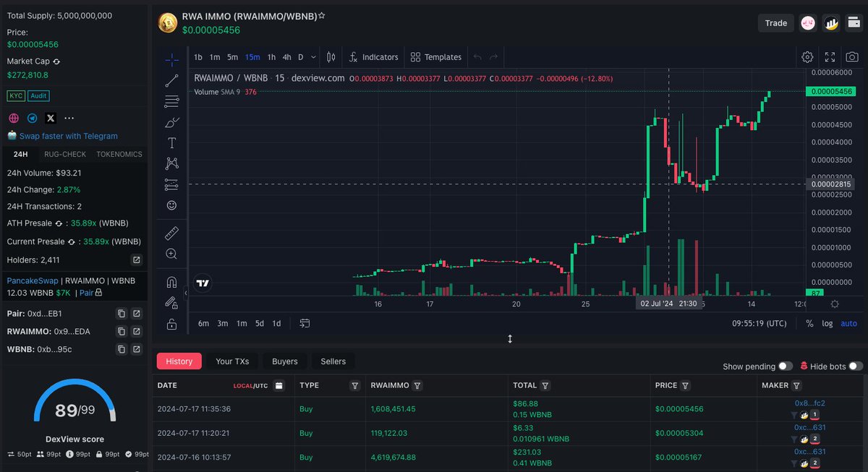Toggle the Show pending switch
The image size is (868, 472).
pyautogui.click(x=786, y=366)
